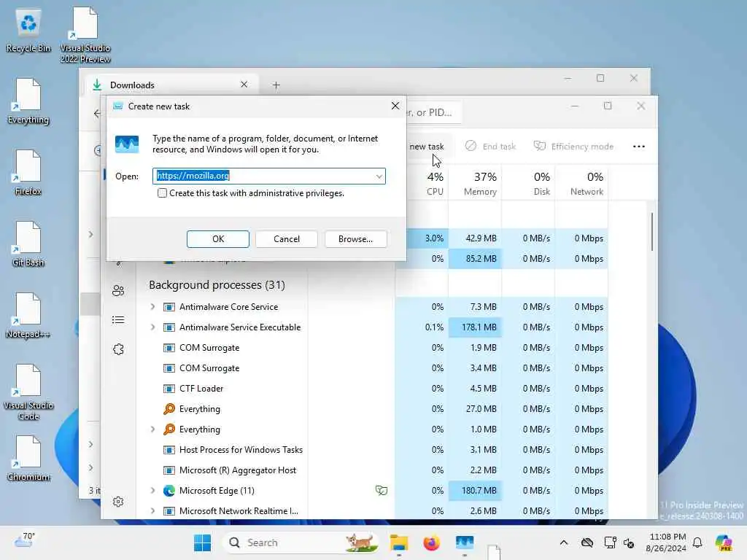Click OK in Create new task dialog
Screen dimensions: 747x560
click(217, 239)
